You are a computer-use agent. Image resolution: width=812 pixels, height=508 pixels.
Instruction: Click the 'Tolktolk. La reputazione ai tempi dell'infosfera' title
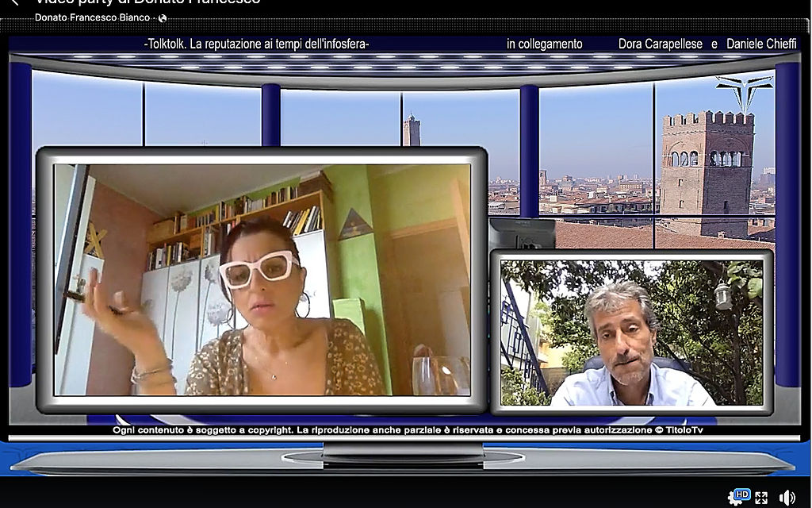[x=256, y=44]
